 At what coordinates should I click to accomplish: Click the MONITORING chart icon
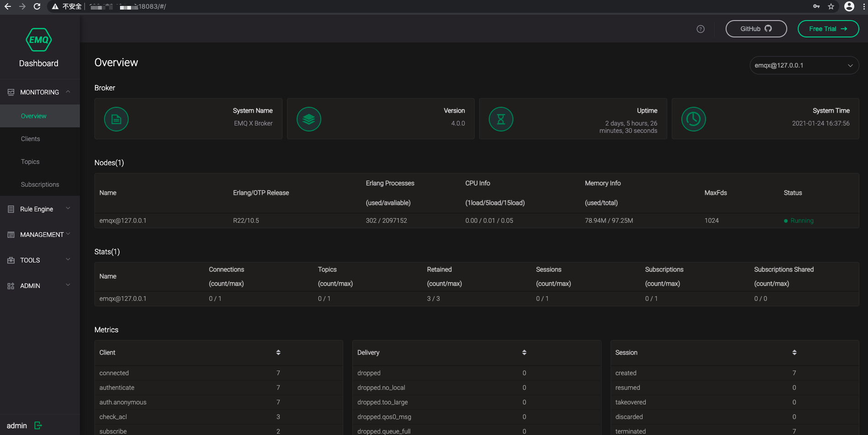pos(11,92)
